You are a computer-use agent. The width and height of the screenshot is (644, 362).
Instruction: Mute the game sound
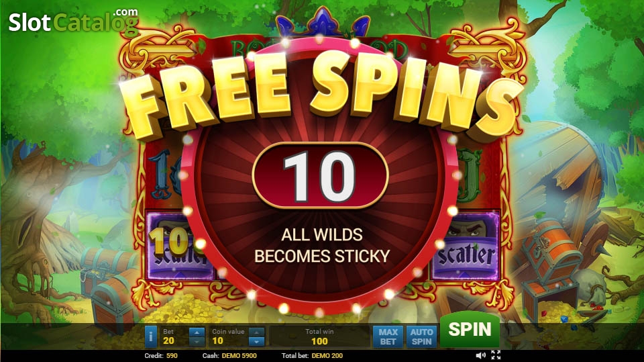click(x=480, y=355)
